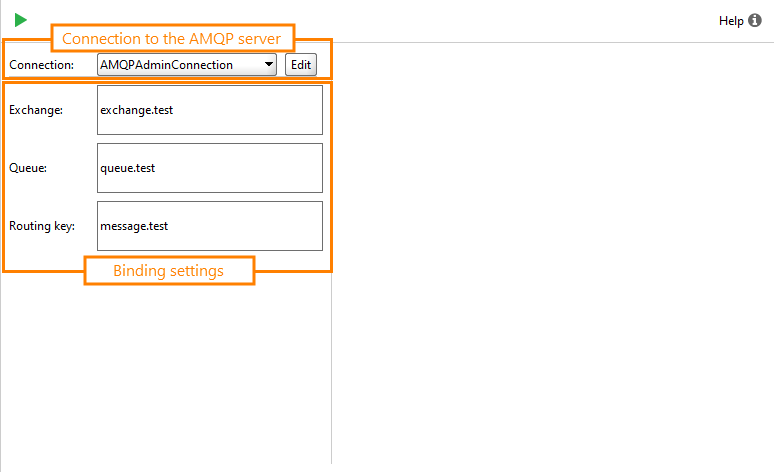
Task: Focus the Exchange input field
Action: pyautogui.click(x=210, y=110)
